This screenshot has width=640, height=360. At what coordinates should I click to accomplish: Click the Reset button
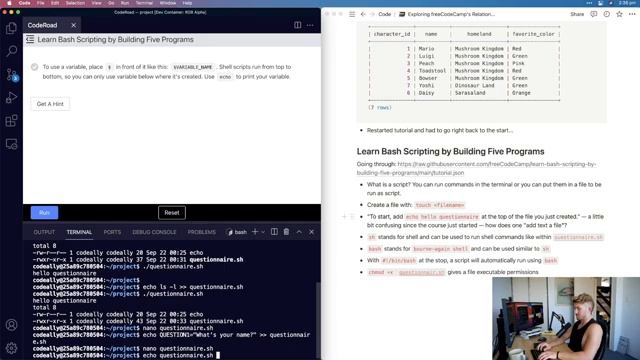pyautogui.click(x=172, y=213)
